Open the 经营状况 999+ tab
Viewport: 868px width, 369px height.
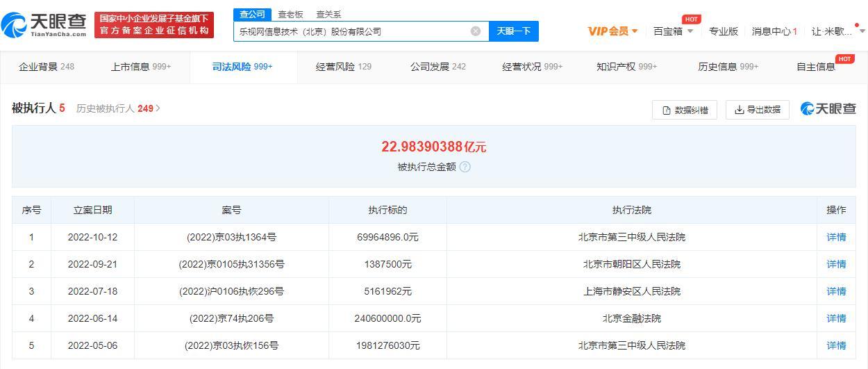[x=533, y=67]
